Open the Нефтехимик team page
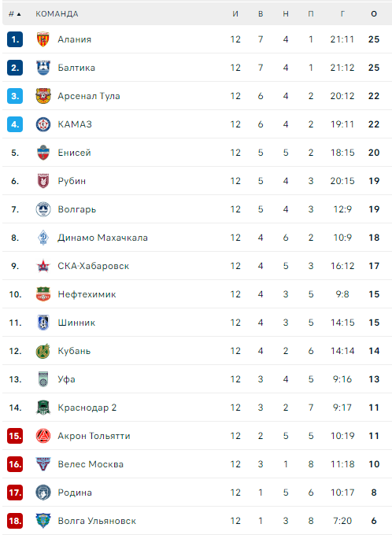 tap(87, 294)
